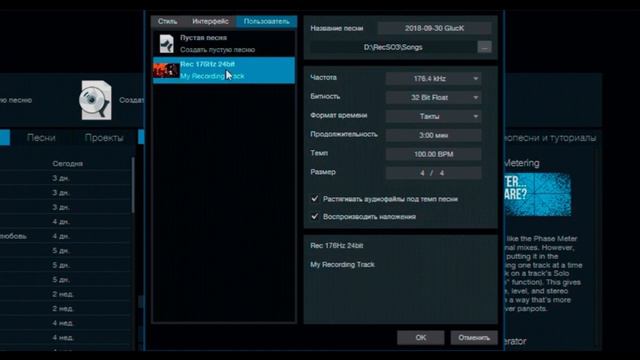Image resolution: width=640 pixels, height=360 pixels.
Task: Open the Проекты tab in the start page
Action: (x=104, y=138)
